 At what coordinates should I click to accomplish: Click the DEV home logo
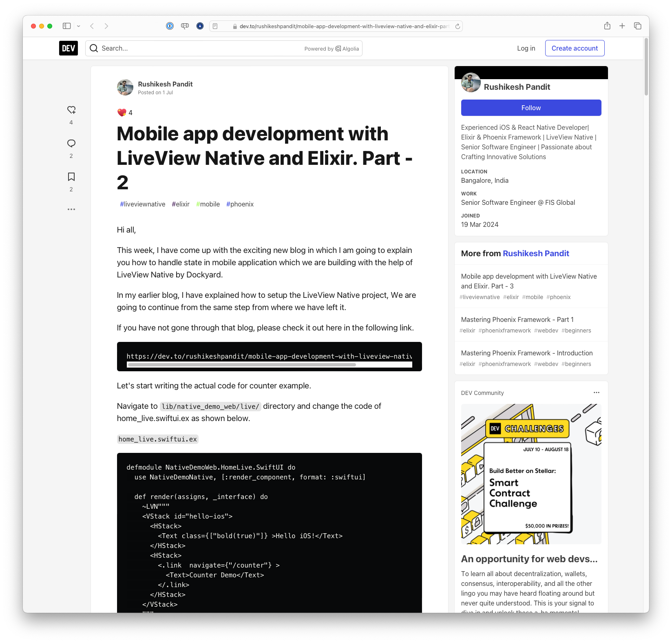click(68, 48)
